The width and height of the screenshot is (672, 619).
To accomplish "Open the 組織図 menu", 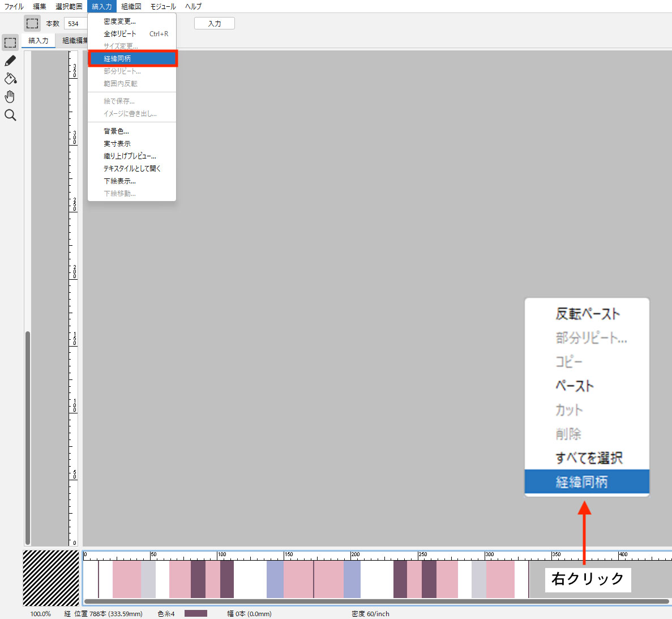I will [131, 7].
